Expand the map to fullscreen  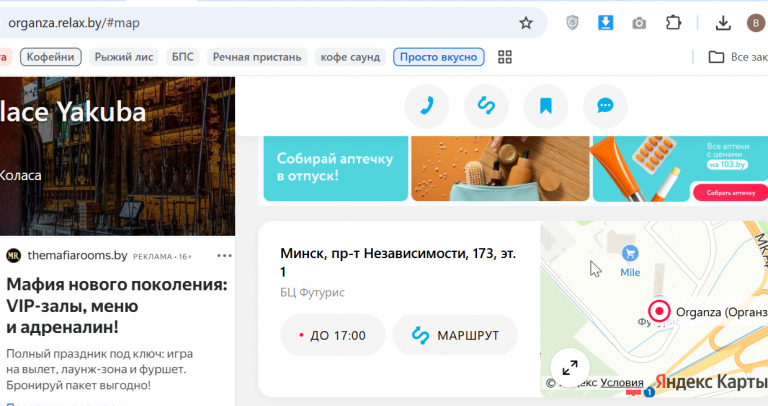tap(570, 367)
